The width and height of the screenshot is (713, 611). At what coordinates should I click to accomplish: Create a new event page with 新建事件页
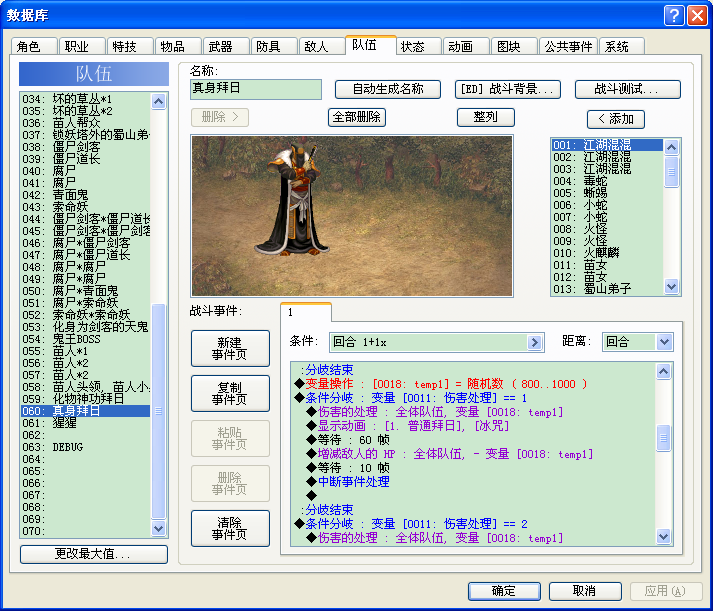tap(230, 348)
